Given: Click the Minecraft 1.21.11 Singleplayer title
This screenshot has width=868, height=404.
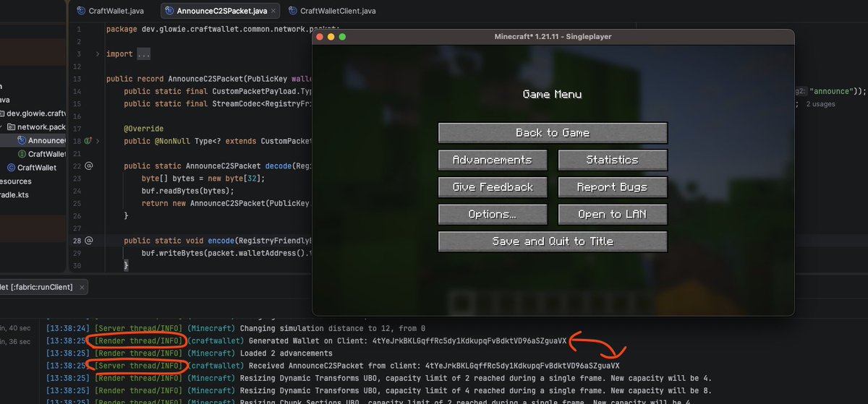Looking at the screenshot, I should click(x=553, y=37).
